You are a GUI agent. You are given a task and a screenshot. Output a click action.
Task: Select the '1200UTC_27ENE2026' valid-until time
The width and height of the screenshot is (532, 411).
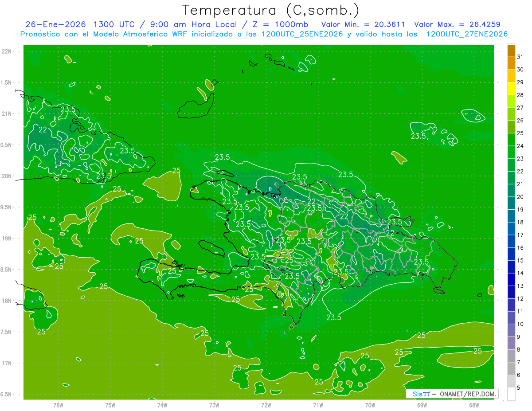[467, 34]
